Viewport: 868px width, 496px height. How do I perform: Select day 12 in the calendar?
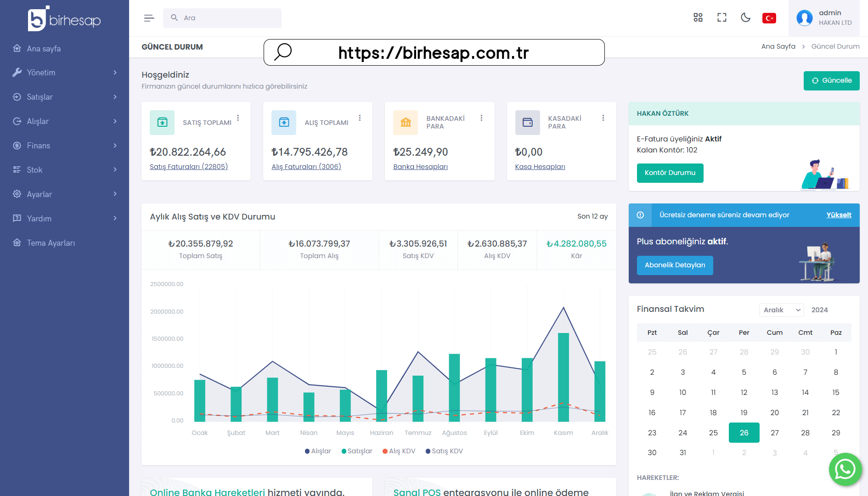point(744,392)
